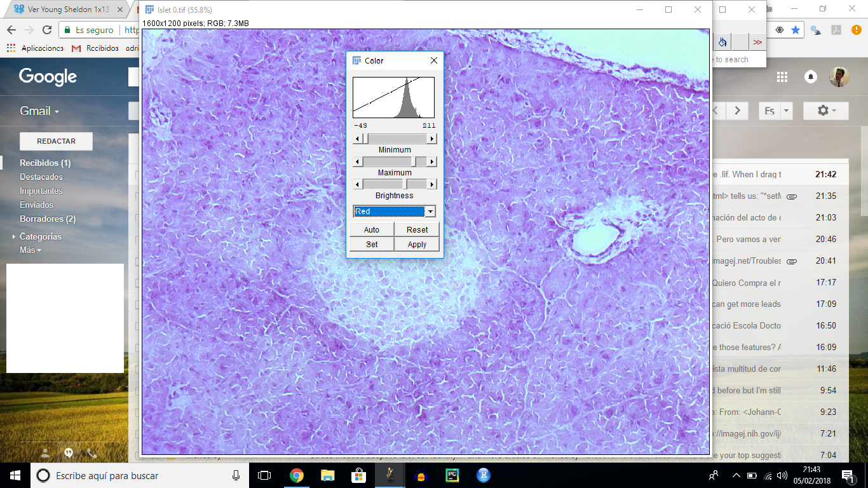Open Gmail notifications bell
The height and width of the screenshot is (488, 868).
tap(810, 77)
